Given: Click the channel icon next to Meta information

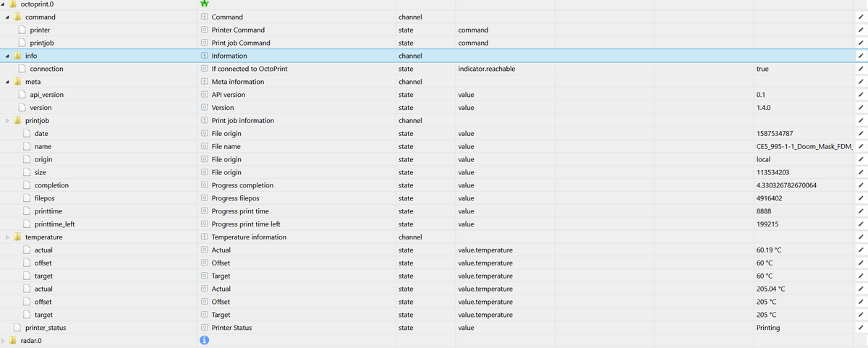Looking at the screenshot, I should (x=205, y=82).
